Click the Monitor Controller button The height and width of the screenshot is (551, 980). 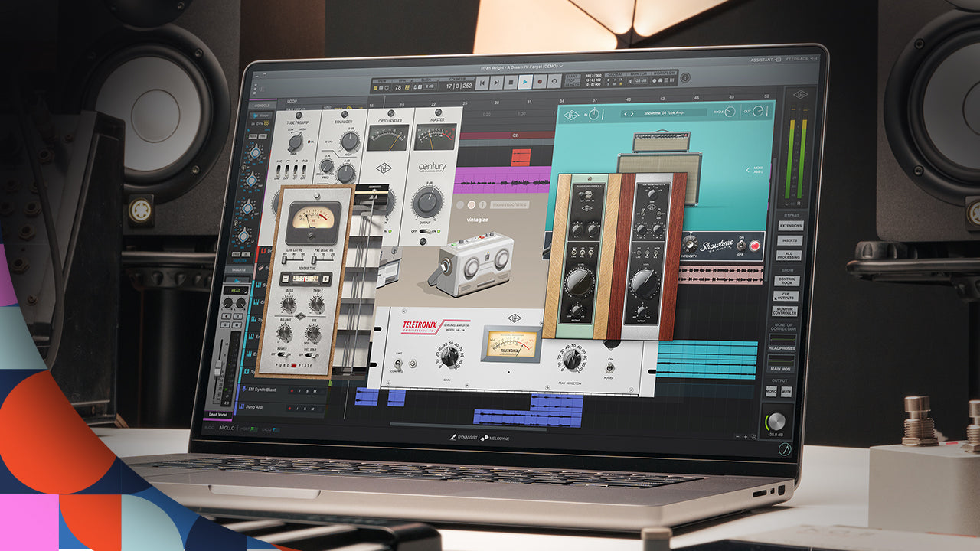click(785, 312)
